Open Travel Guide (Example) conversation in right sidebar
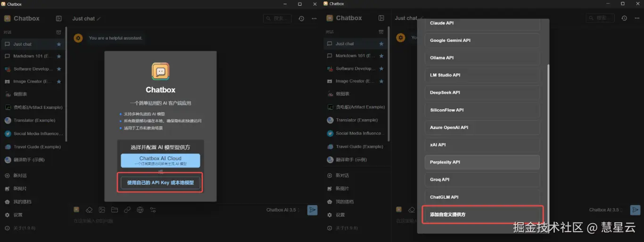The image size is (644, 242). 355,146
